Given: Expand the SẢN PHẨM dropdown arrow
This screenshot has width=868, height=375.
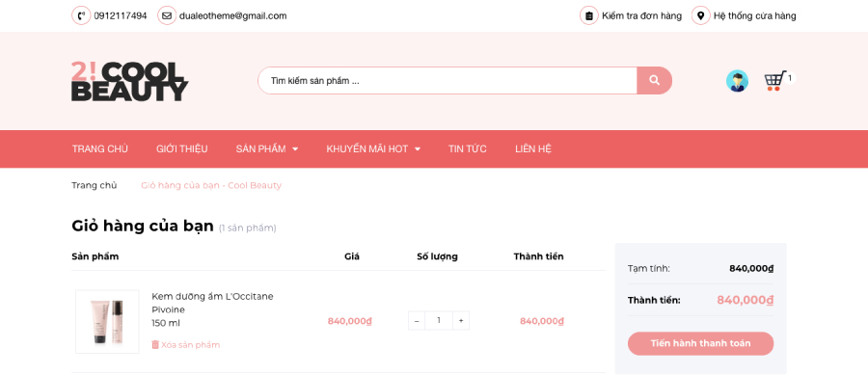Looking at the screenshot, I should 295,148.
